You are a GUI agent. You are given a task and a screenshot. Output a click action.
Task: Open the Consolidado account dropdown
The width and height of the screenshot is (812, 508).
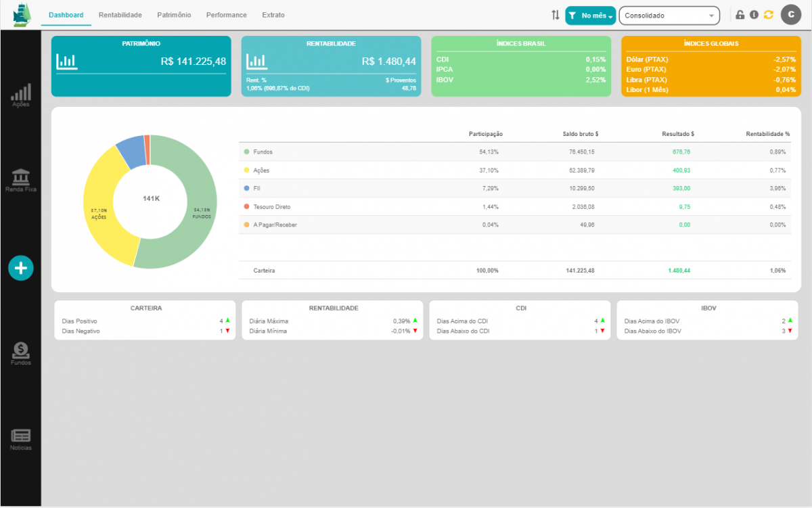tap(669, 16)
